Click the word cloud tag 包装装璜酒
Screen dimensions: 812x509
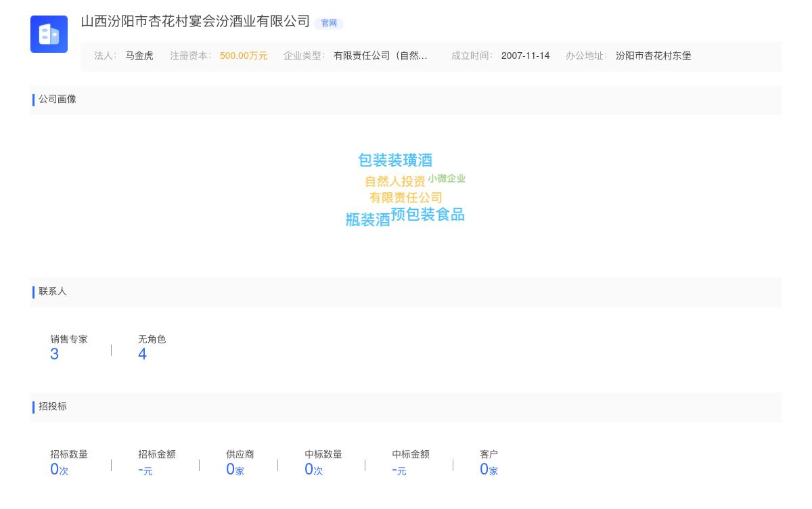[395, 160]
